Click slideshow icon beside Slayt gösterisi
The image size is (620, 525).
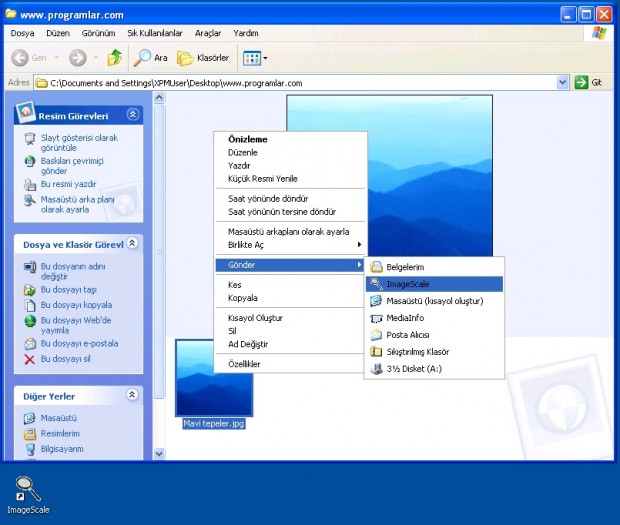(30, 139)
